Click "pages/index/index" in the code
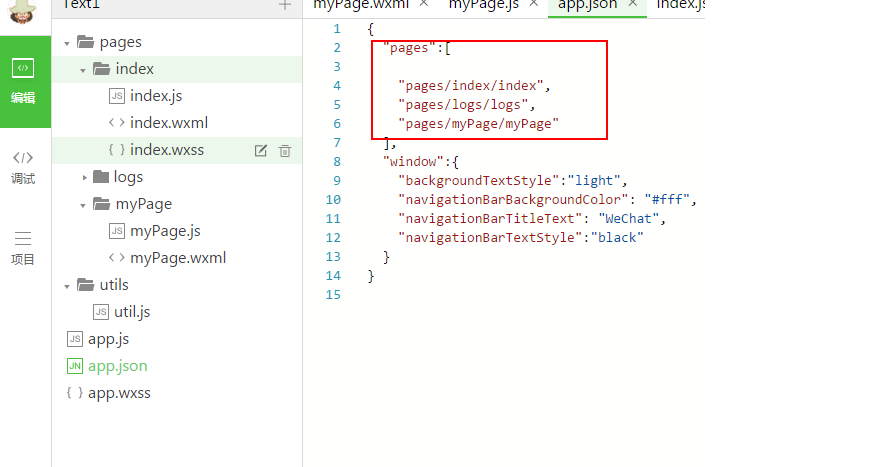Screen dimensions: 881x467 click(471, 85)
